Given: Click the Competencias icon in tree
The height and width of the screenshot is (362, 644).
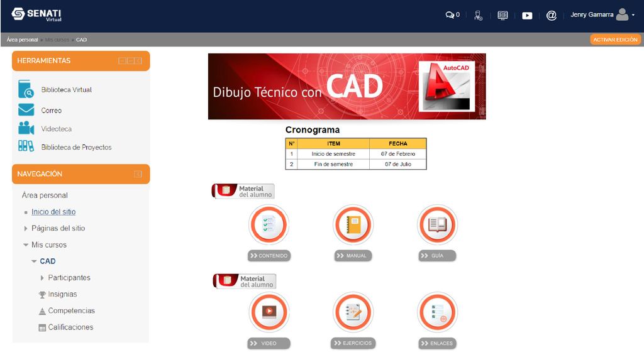Looking at the screenshot, I should [42, 311].
